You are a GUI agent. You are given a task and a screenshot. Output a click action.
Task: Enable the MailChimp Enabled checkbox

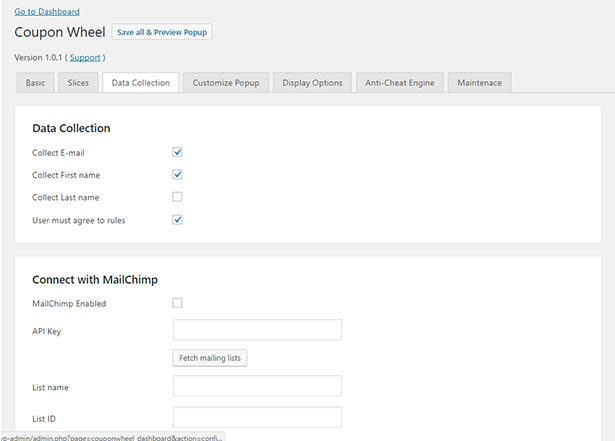[177, 303]
